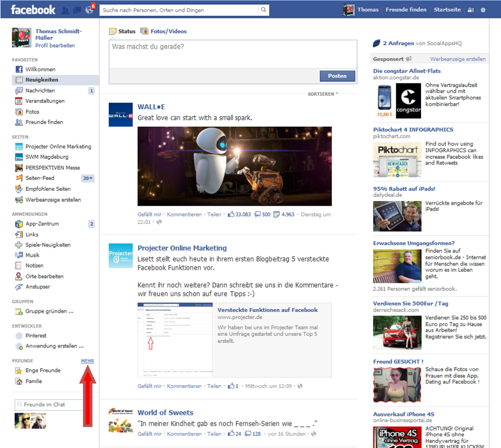Click Musik icon in sidebar
The image size is (501, 448).
19,255
